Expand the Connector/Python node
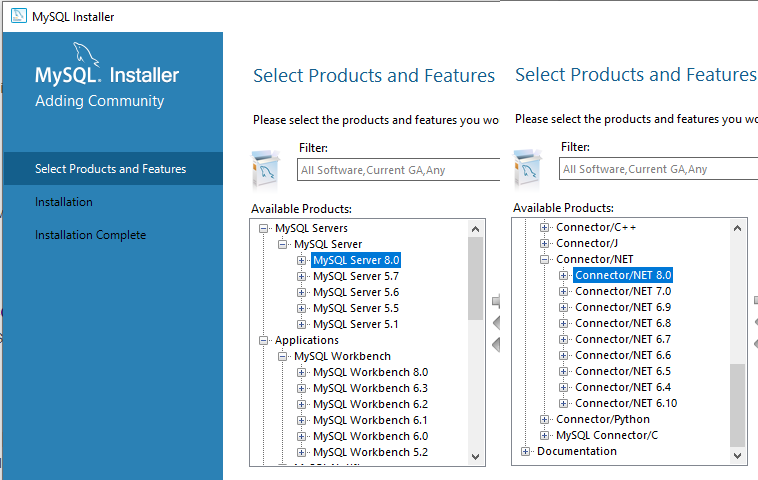Viewport: 758px width, 480px height. (x=544, y=419)
